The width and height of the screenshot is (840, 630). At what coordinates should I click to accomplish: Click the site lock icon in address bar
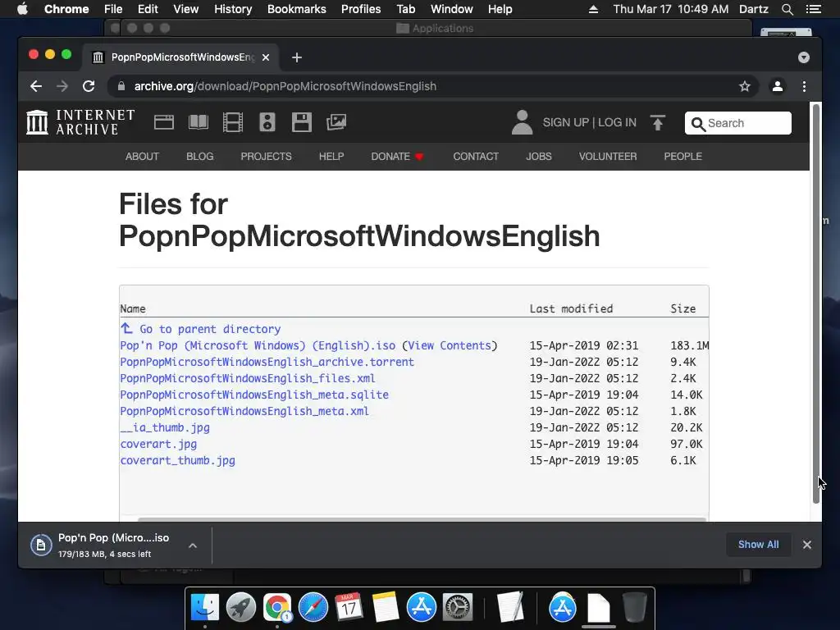pyautogui.click(x=121, y=86)
